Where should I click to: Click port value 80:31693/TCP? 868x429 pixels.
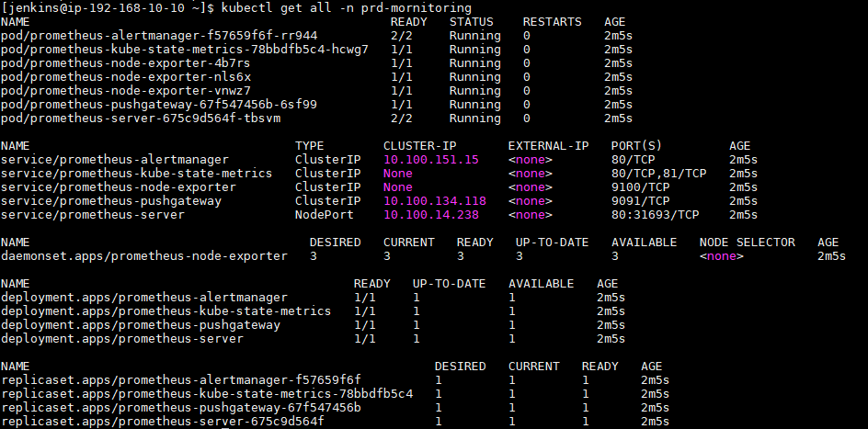[x=656, y=215]
